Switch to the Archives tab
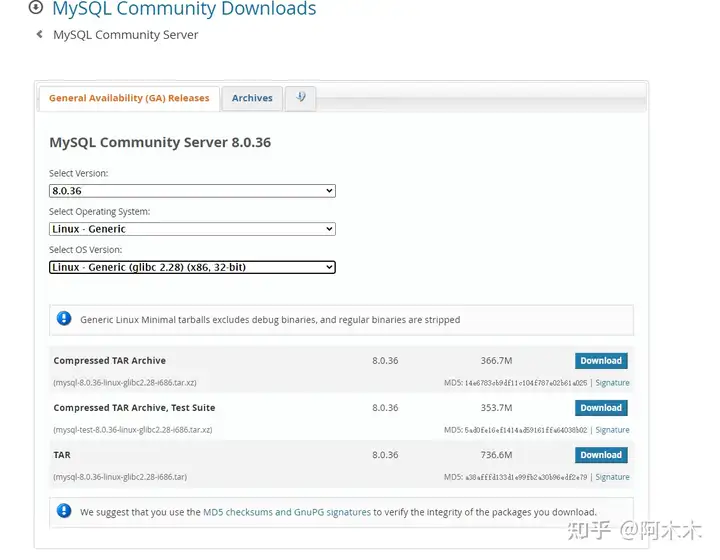Image resolution: width=720 pixels, height=560 pixels. coord(252,98)
